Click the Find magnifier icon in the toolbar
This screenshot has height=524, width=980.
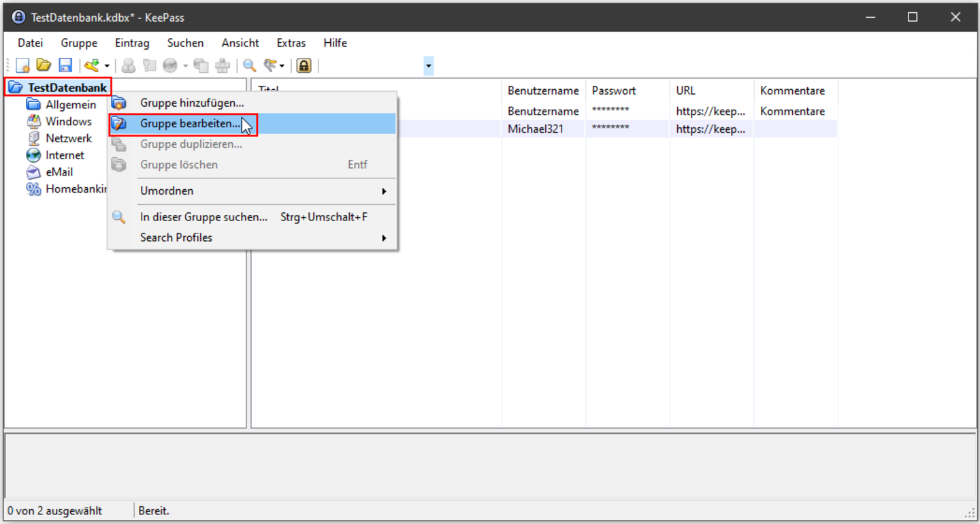(x=250, y=65)
